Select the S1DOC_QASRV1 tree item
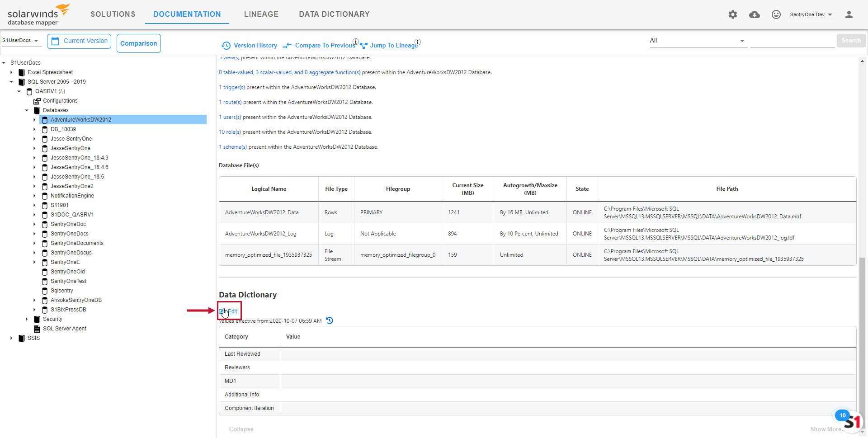The height and width of the screenshot is (438, 868). (x=72, y=215)
